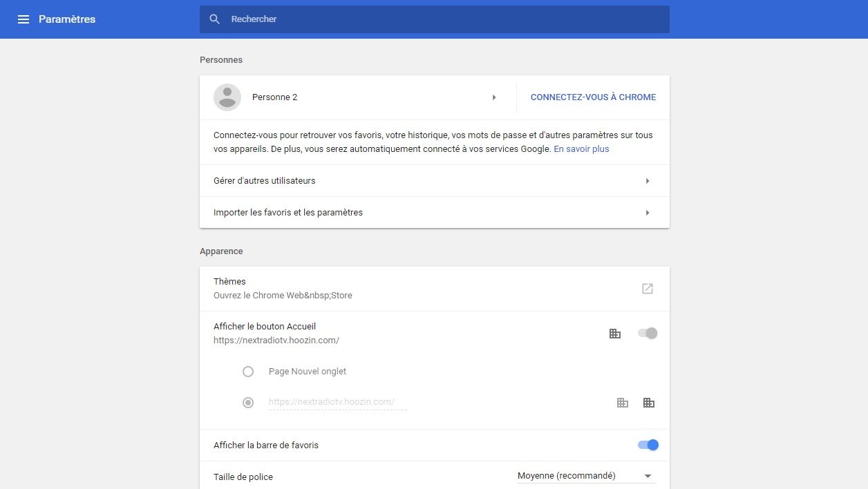Image resolution: width=868 pixels, height=489 pixels.
Task: Click the Thèmes row title
Action: (x=229, y=281)
